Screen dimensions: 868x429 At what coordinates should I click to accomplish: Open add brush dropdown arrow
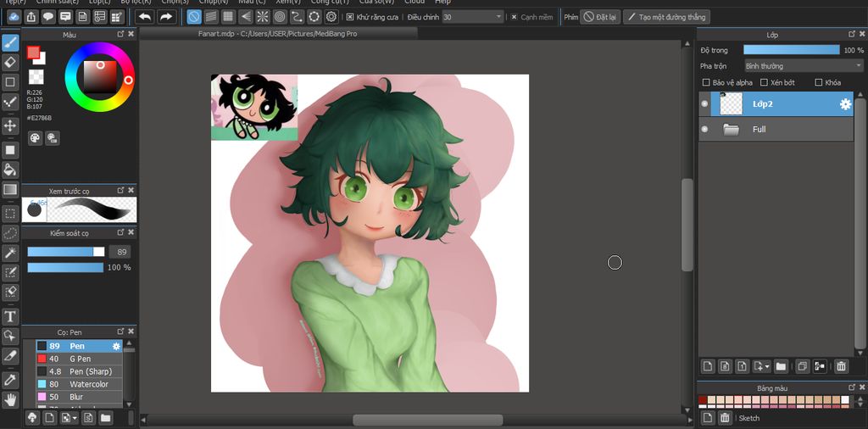pyautogui.click(x=75, y=417)
